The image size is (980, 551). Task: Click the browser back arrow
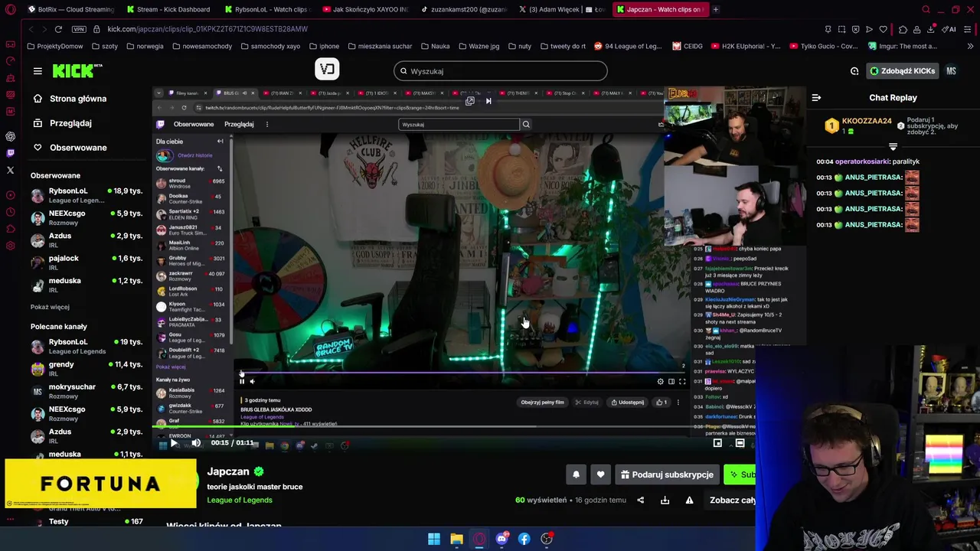[31, 29]
